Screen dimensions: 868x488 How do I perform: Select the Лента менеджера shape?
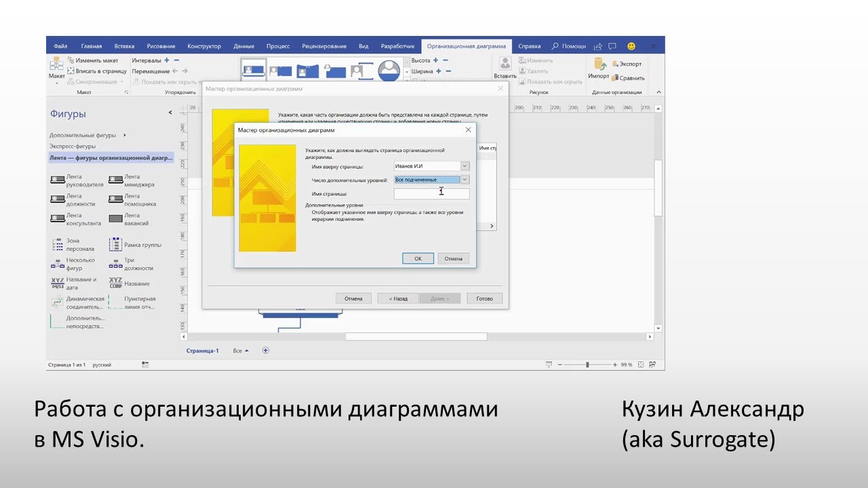pyautogui.click(x=132, y=180)
